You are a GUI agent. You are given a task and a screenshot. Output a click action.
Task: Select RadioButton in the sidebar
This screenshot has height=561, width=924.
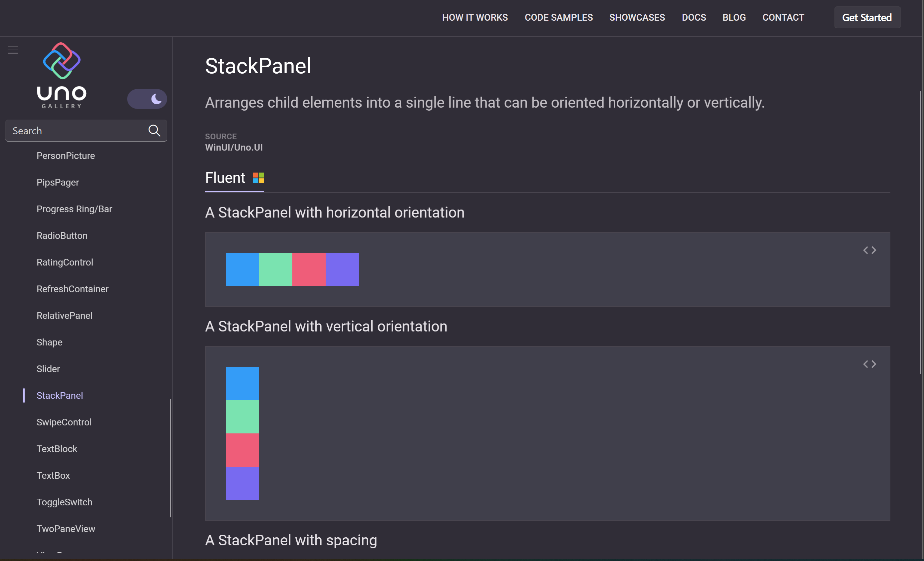(62, 235)
